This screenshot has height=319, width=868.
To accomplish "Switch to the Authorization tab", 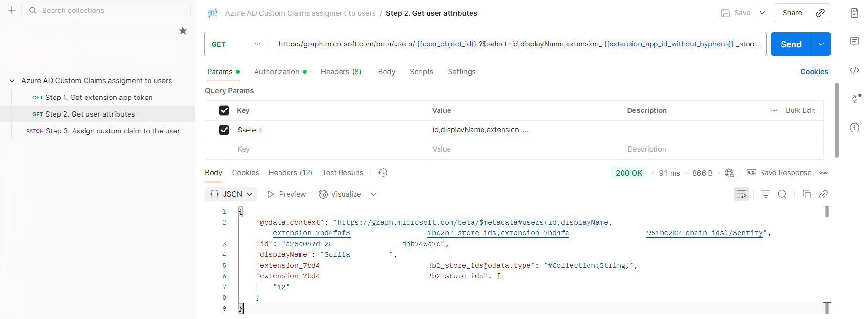I will (x=280, y=72).
